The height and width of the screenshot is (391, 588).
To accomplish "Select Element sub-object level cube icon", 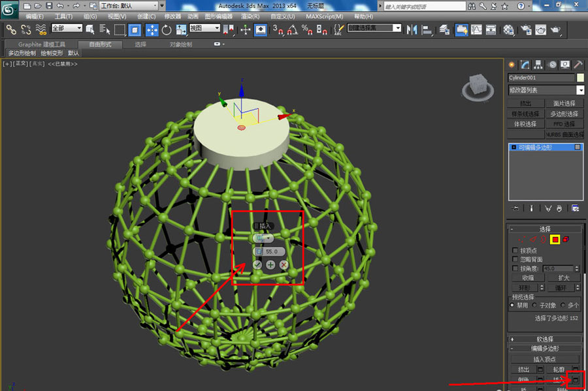I will [x=566, y=240].
